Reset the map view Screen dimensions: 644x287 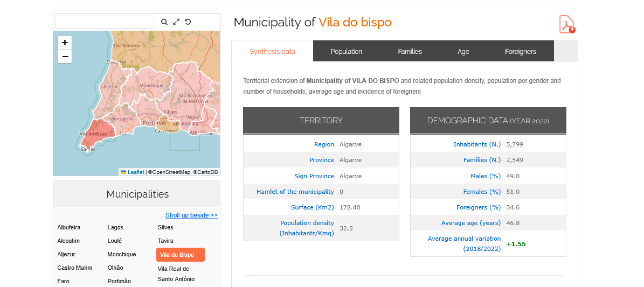tap(188, 22)
